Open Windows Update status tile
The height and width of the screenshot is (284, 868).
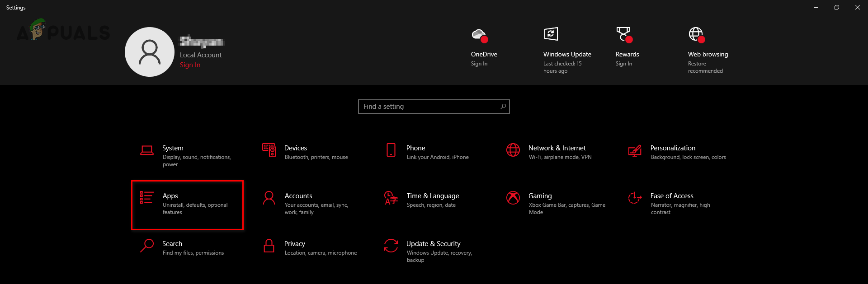tap(567, 54)
